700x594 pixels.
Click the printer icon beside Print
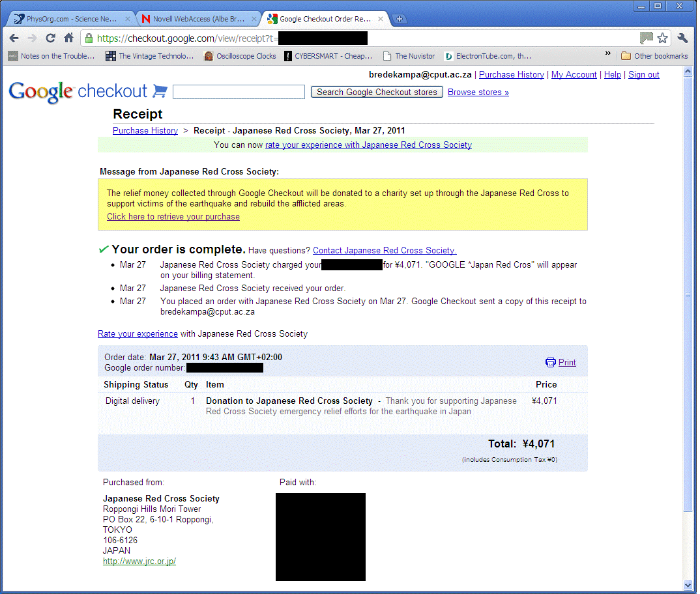[551, 362]
